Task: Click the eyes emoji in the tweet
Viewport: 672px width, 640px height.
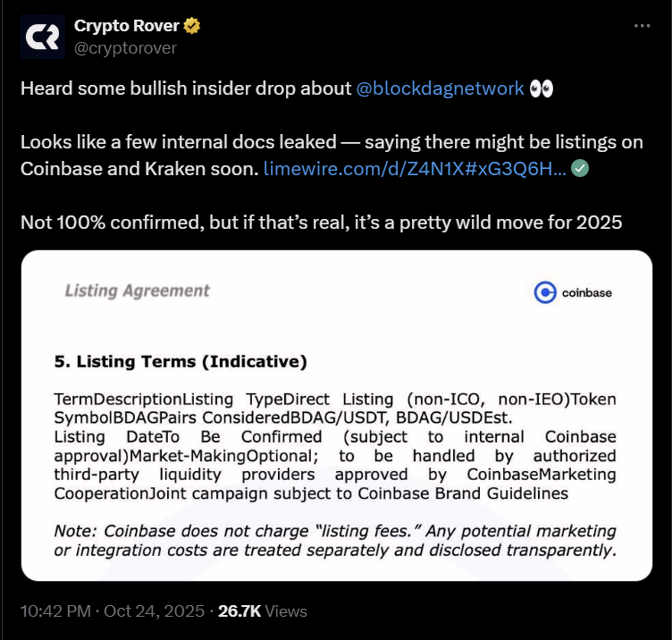Action: [x=542, y=88]
